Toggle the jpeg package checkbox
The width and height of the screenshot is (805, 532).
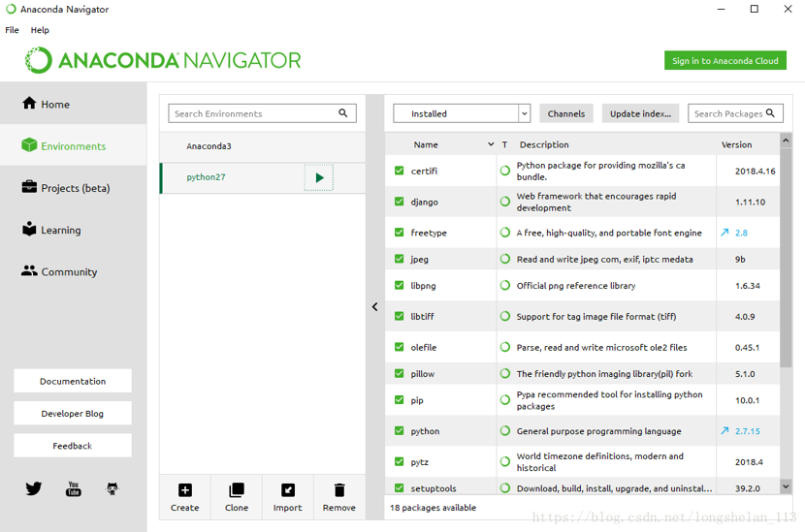click(399, 259)
